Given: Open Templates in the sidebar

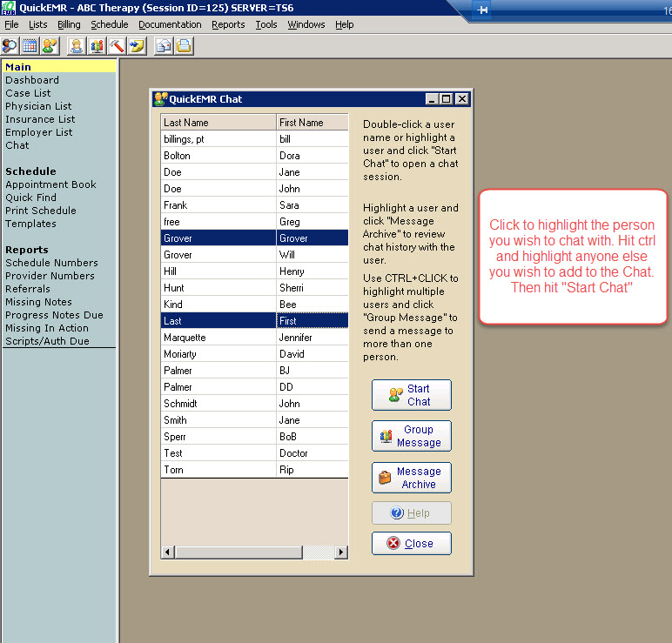Looking at the screenshot, I should 30,224.
